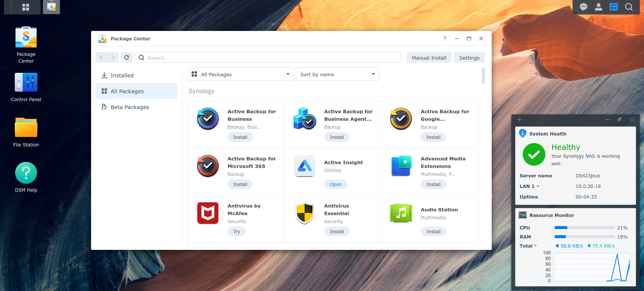644x291 pixels.
Task: Click the Manual Install button
Action: [x=429, y=57]
